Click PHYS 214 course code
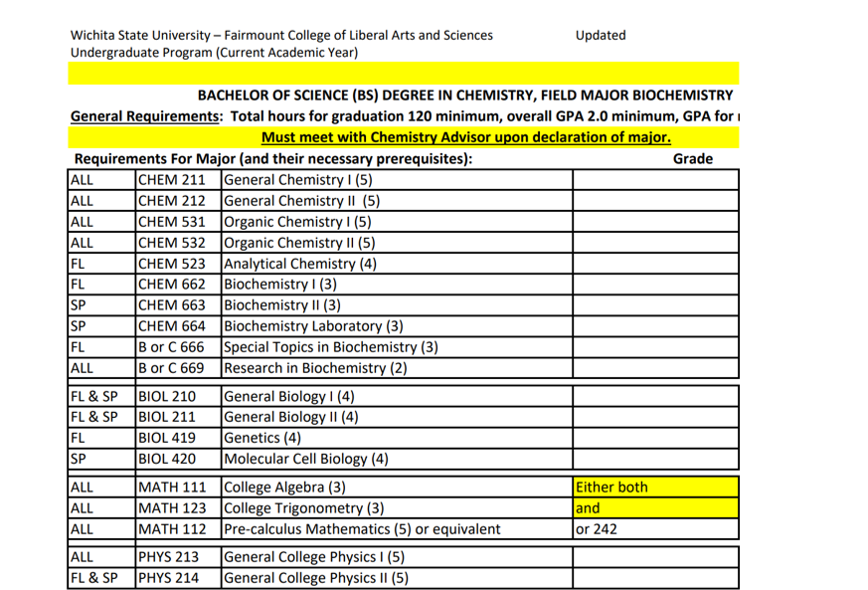868x590 pixels. pyautogui.click(x=168, y=579)
